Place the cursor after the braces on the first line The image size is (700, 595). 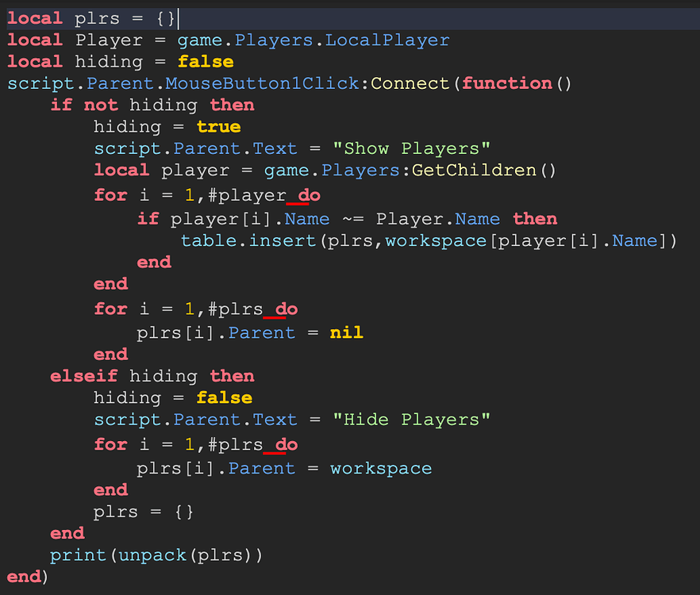(x=177, y=19)
